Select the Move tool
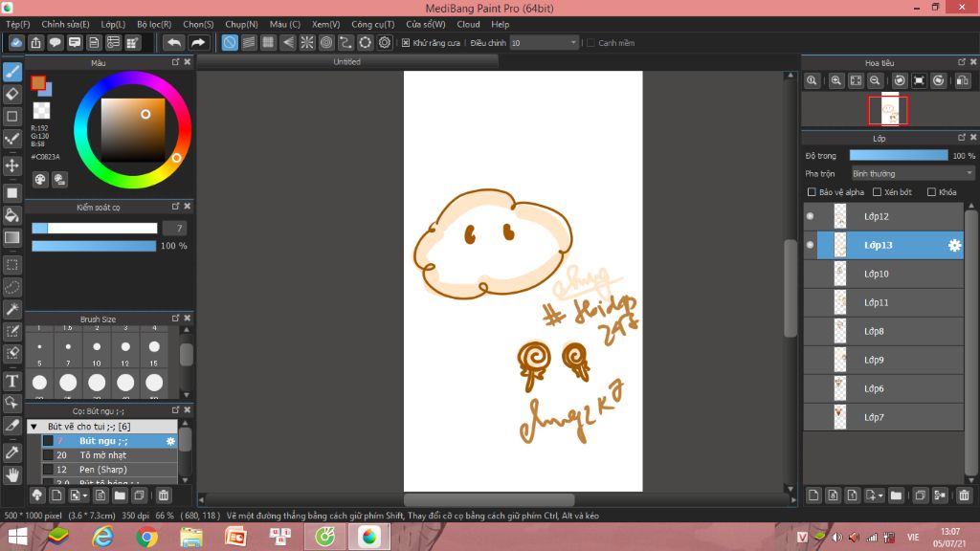The image size is (980, 551). 11,165
